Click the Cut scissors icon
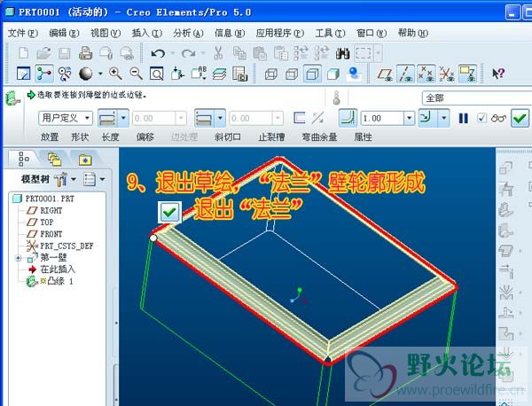Viewport: 532px width, 406px height. [x=218, y=53]
